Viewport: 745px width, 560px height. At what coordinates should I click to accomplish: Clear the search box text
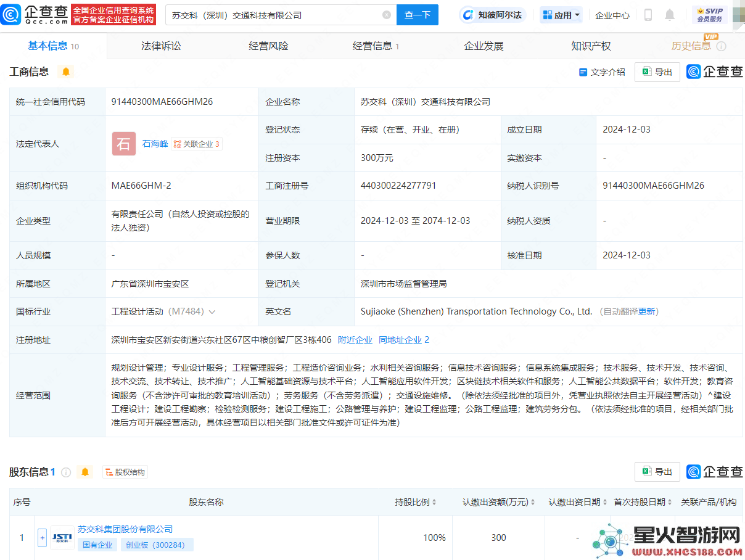387,15
